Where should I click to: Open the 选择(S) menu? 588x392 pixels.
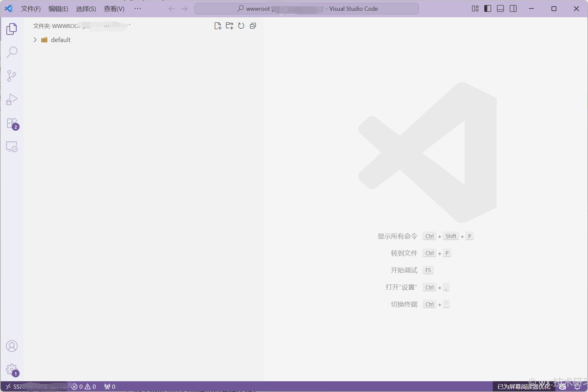tap(86, 9)
